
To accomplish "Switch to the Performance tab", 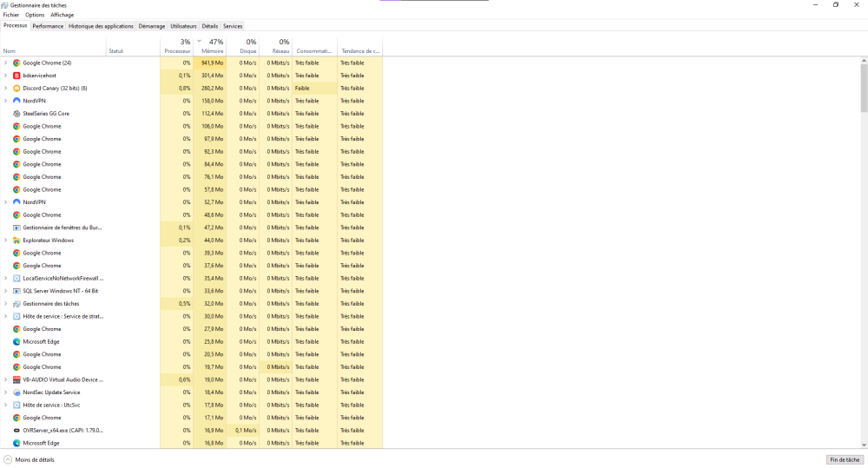I will coord(48,26).
